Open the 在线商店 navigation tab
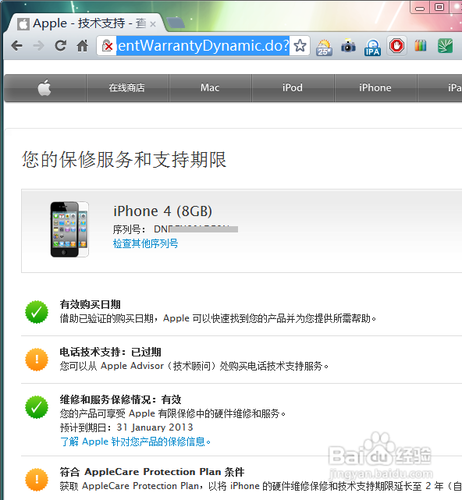 127,88
